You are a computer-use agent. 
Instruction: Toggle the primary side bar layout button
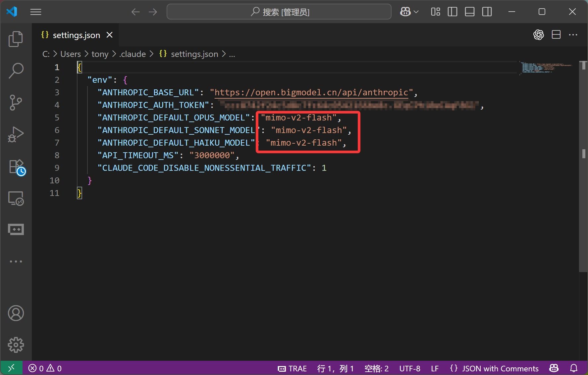coord(452,12)
